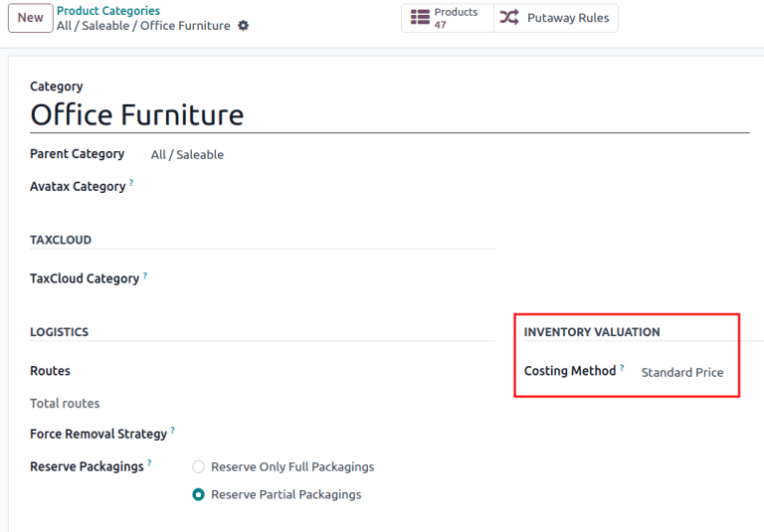Click the Products list icon
The image size is (764, 532).
(420, 18)
